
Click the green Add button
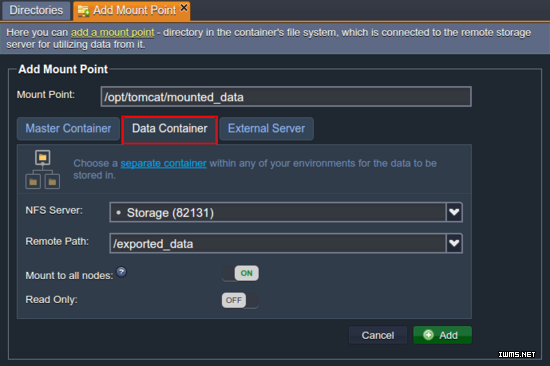(442, 335)
